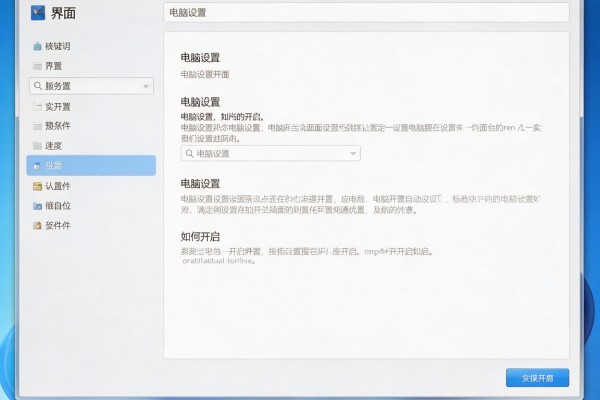
Task: Click the first large 电脑设置 heading in the panel
Action: (200, 58)
